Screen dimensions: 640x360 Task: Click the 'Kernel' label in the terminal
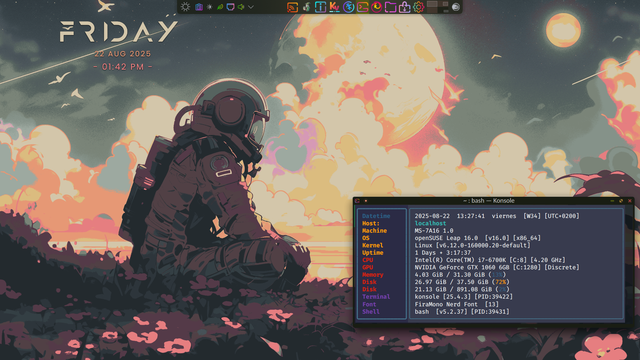pyautogui.click(x=372, y=245)
